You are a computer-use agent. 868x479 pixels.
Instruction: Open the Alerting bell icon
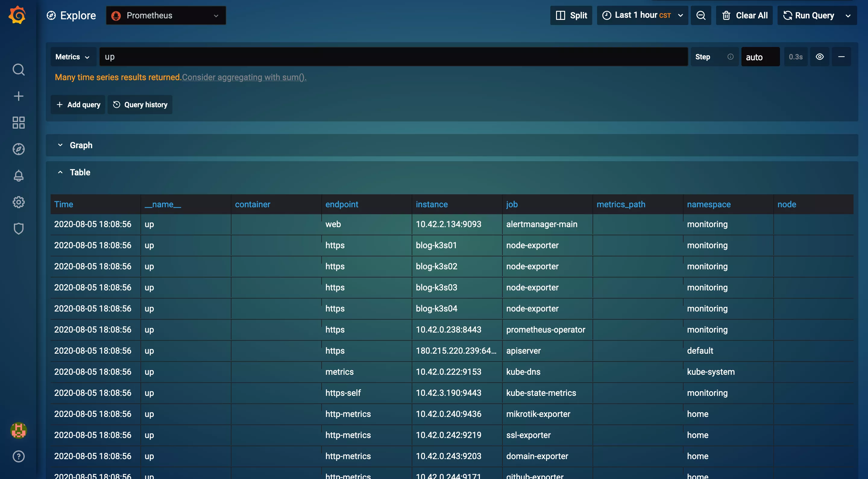18,176
